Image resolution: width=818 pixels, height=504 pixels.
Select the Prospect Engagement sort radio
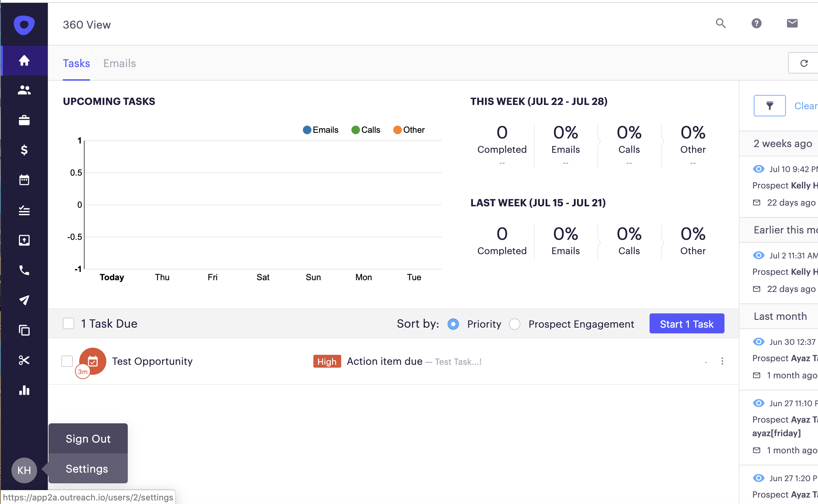click(514, 324)
